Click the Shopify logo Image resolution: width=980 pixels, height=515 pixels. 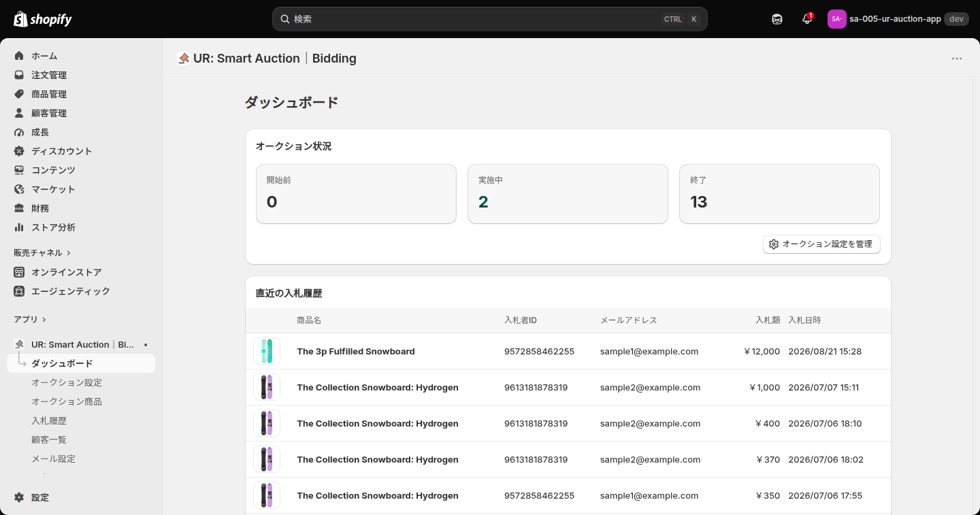[x=43, y=19]
